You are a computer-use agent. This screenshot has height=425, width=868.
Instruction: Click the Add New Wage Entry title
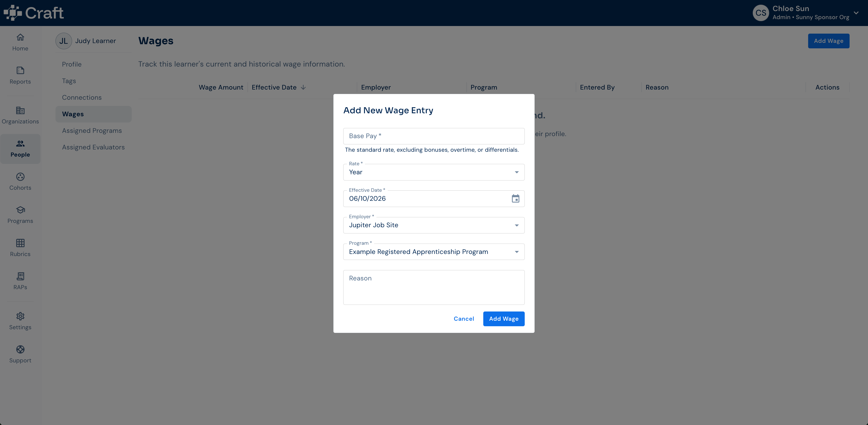pyautogui.click(x=388, y=110)
